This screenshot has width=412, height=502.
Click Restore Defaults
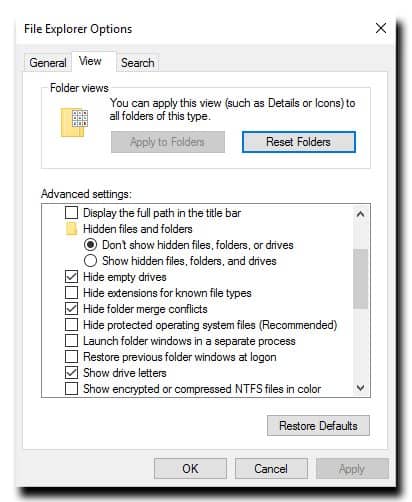point(318,426)
